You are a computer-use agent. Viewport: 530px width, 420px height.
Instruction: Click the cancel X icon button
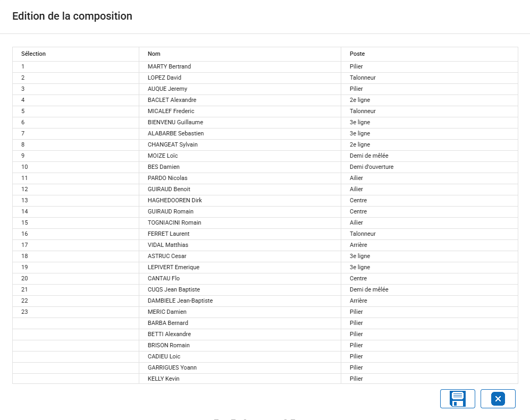[498, 399]
